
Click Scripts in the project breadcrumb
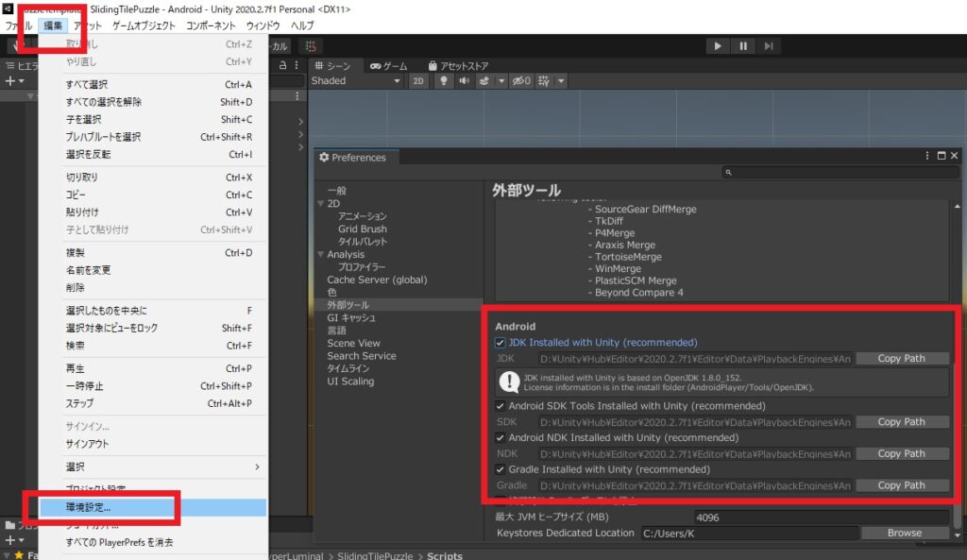click(x=444, y=555)
